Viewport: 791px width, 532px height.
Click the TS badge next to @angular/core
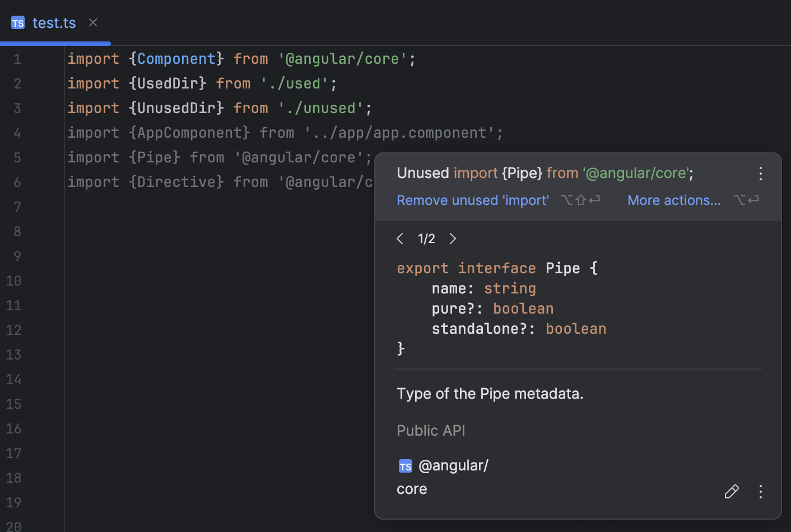(405, 465)
